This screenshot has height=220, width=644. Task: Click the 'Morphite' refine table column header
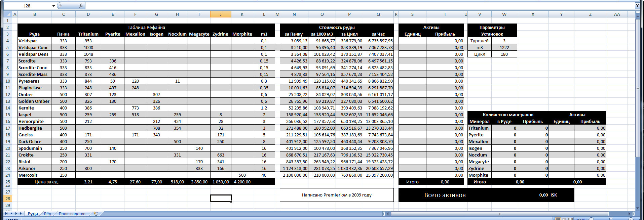click(242, 34)
